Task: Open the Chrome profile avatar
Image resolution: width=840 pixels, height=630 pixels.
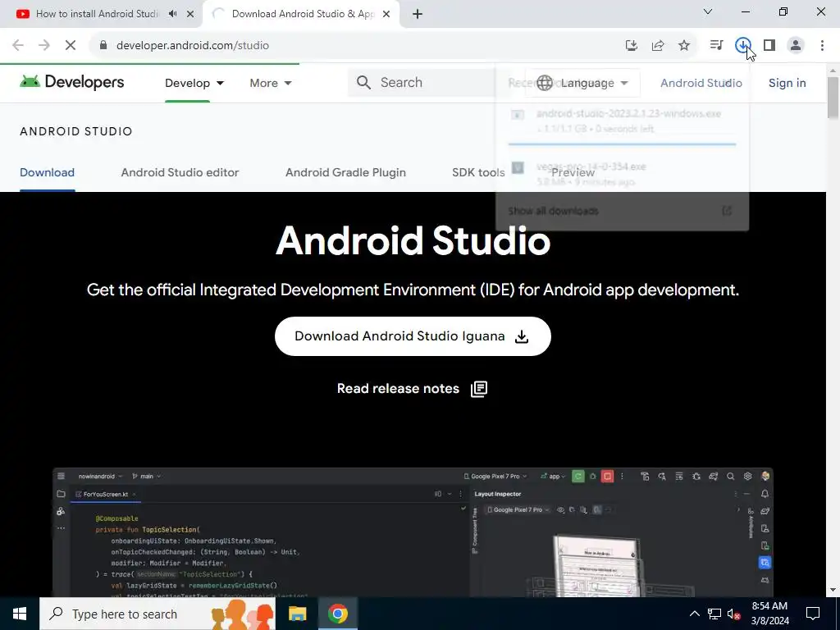Action: tap(796, 46)
